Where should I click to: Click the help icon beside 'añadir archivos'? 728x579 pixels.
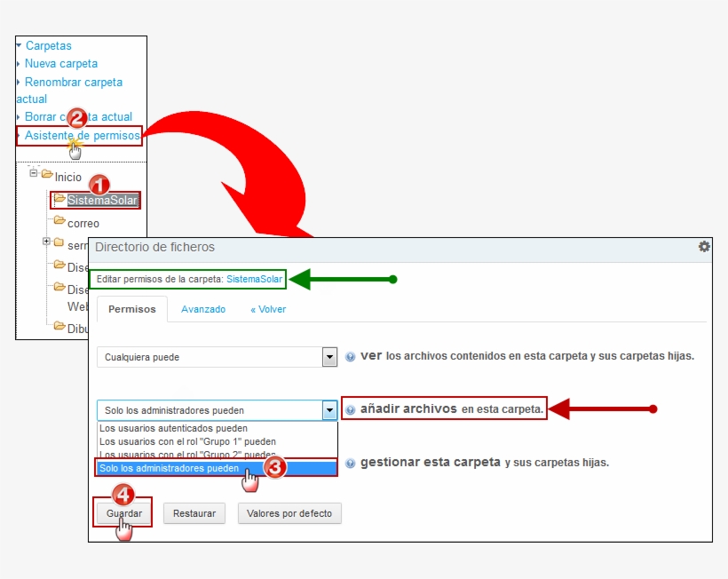pos(351,410)
